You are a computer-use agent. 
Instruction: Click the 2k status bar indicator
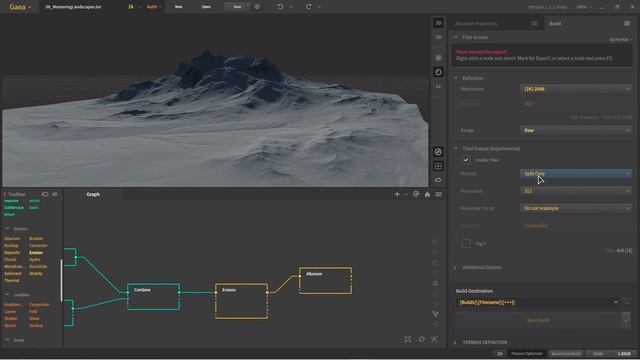500,354
